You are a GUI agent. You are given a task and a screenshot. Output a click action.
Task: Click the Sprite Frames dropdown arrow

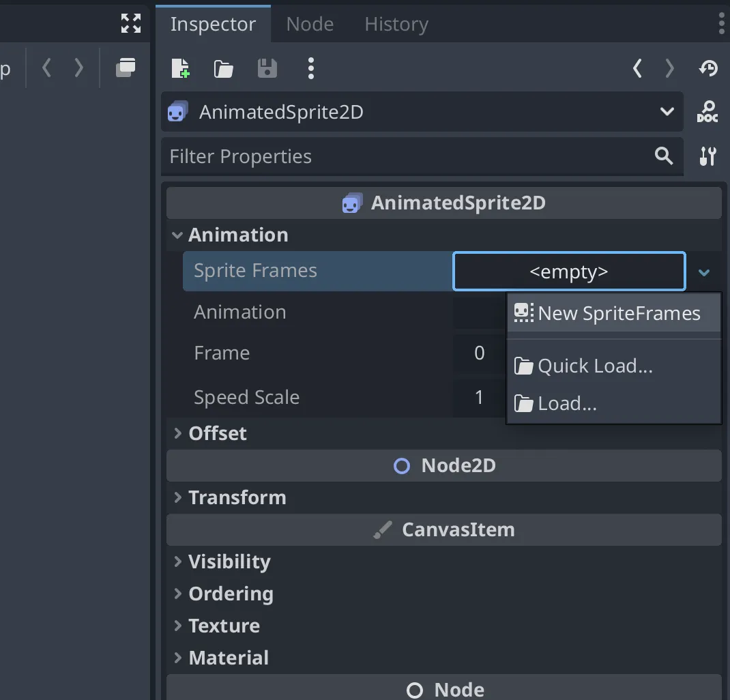pyautogui.click(x=704, y=272)
